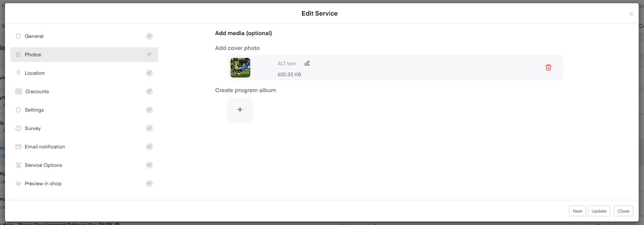644x225 pixels.
Task: Open the cover photo thumbnail
Action: coord(240,68)
